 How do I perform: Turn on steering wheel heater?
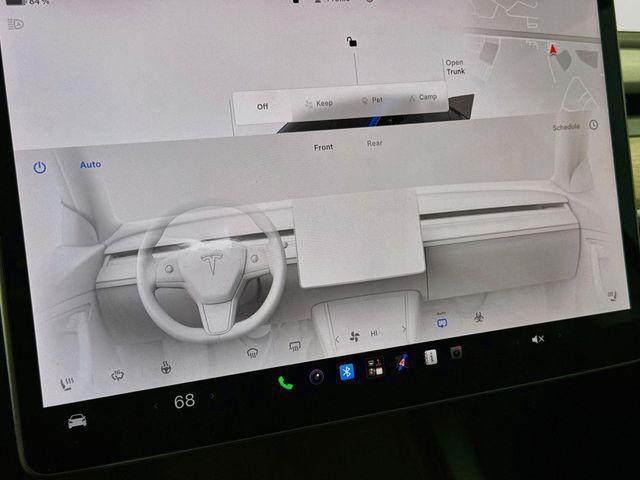166,367
